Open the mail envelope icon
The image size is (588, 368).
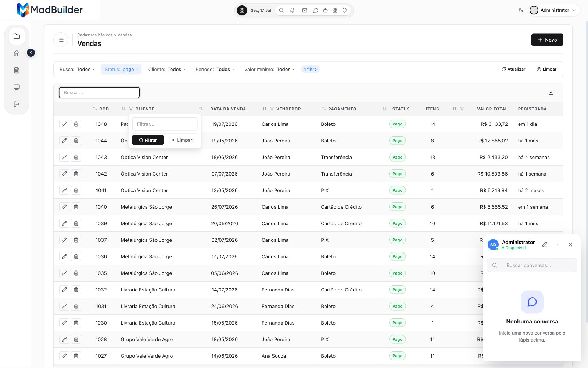pos(305,10)
